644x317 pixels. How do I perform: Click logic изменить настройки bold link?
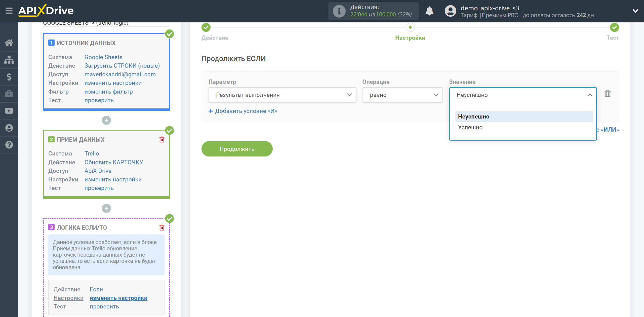click(118, 298)
